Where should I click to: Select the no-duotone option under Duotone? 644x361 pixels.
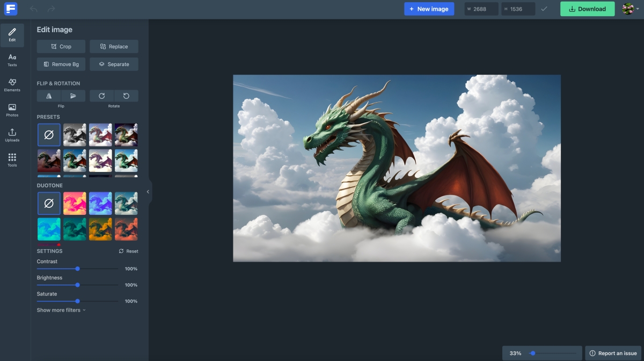49,204
